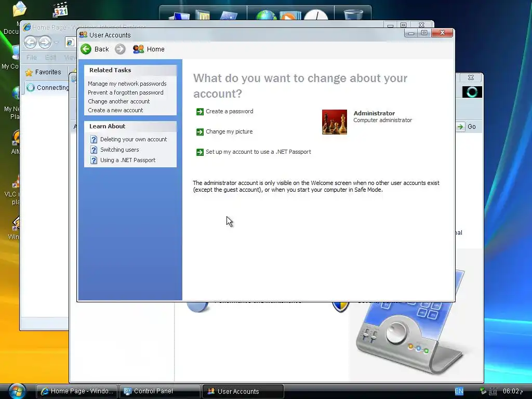This screenshot has height=399, width=532.
Task: Click the Related Tasks panel header
Action: (x=130, y=70)
